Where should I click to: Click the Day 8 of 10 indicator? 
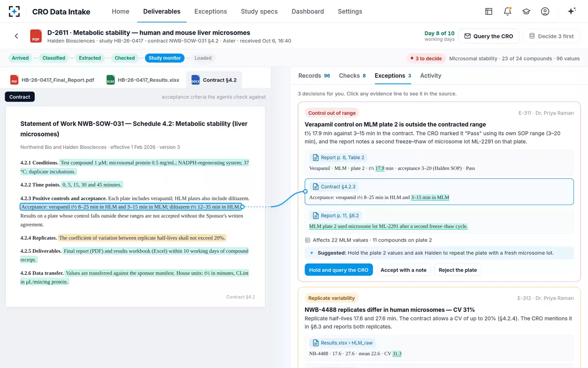tap(439, 36)
